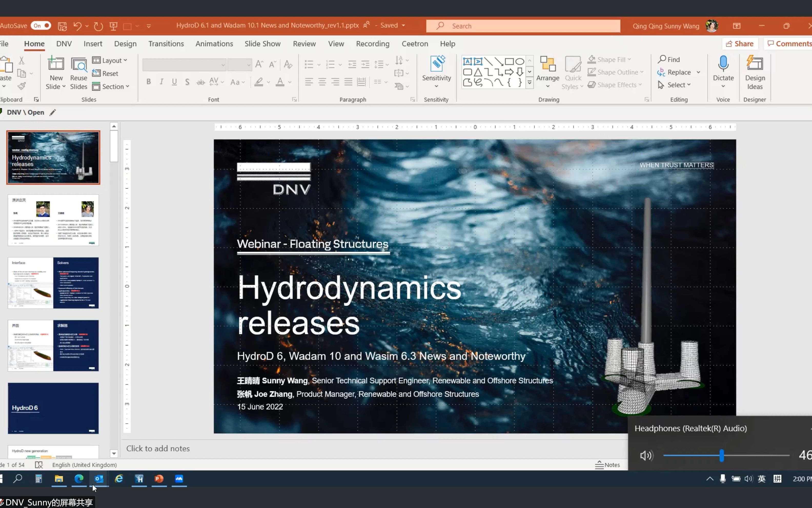Toggle text Shadow

187,82
